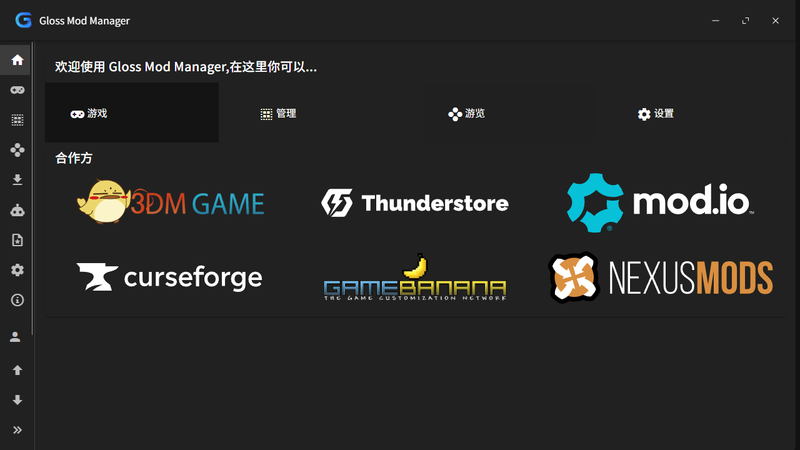The width and height of the screenshot is (800, 450).
Task: Click the robot icon in the sidebar
Action: pyautogui.click(x=17, y=210)
